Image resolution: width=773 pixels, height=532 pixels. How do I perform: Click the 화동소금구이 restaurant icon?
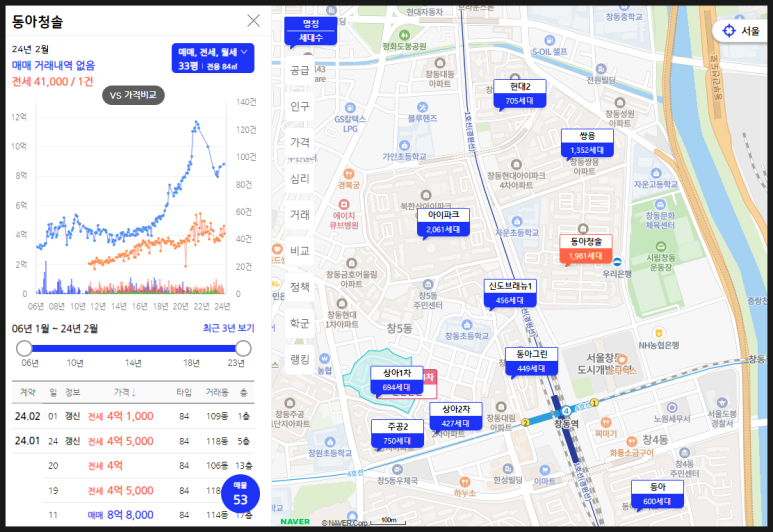632,441
